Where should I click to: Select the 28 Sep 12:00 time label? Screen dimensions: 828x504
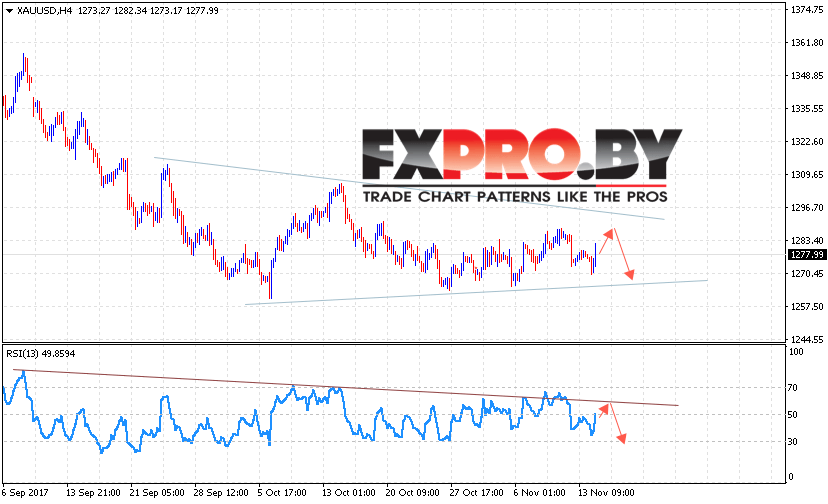221,492
